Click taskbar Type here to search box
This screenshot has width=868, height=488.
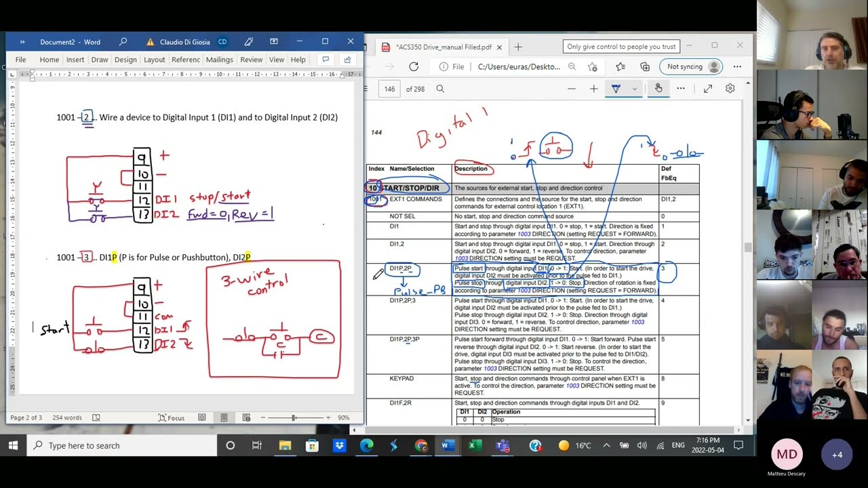(122, 445)
